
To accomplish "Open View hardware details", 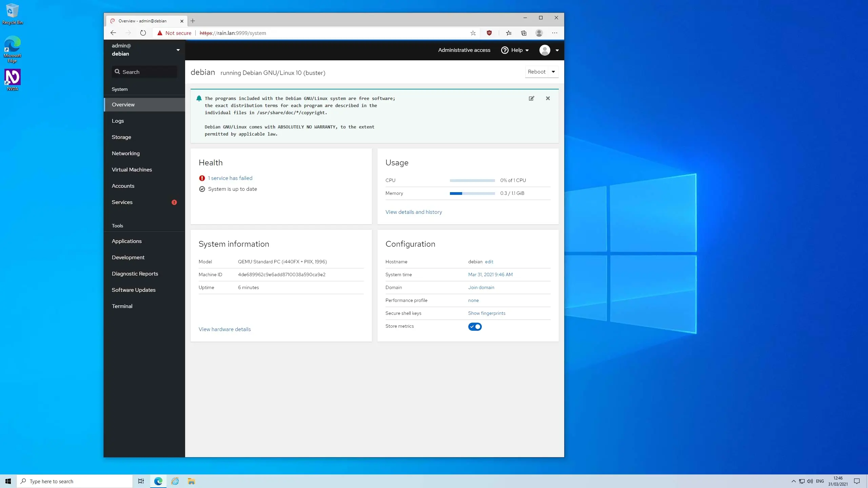I will click(x=224, y=329).
